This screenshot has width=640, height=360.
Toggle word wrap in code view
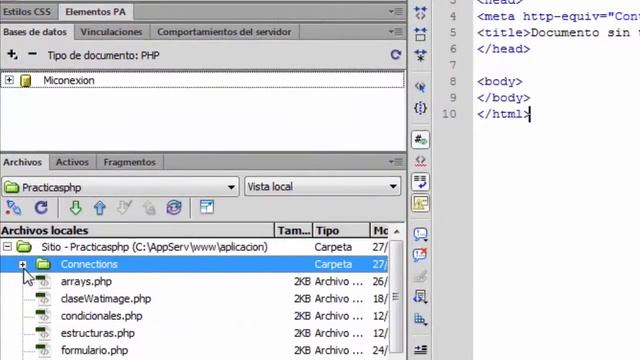[420, 182]
